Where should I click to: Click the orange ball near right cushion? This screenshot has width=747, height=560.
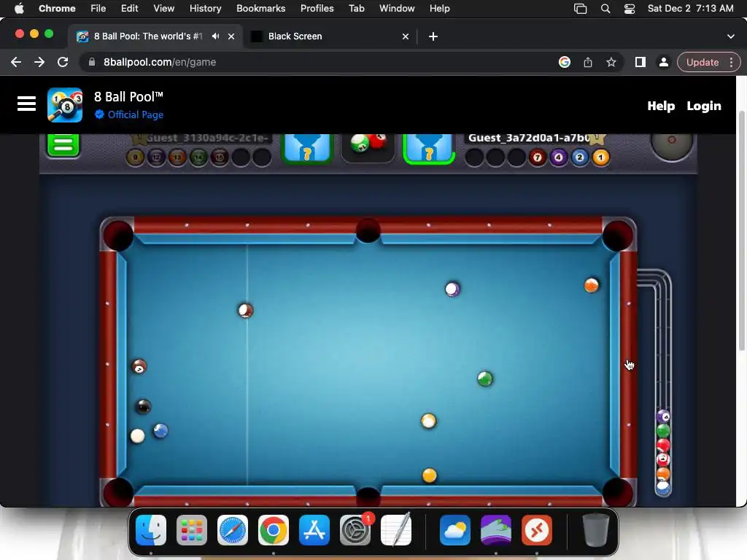[591, 285]
